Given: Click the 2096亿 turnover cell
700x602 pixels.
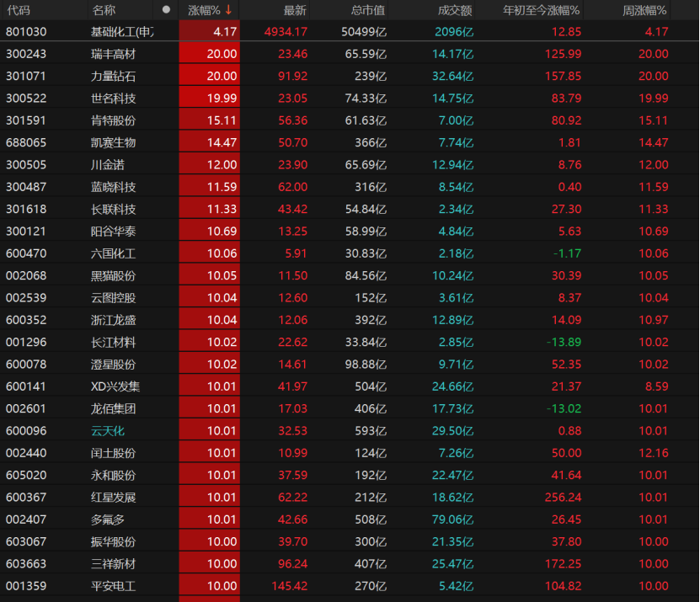Looking at the screenshot, I should point(454,32).
